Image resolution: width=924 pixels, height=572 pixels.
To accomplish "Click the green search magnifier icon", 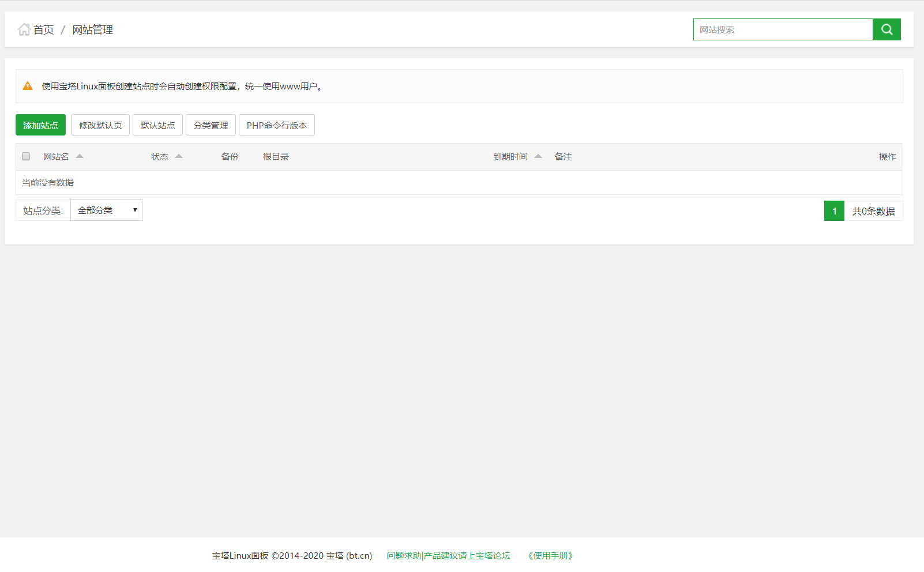I will pyautogui.click(x=887, y=29).
